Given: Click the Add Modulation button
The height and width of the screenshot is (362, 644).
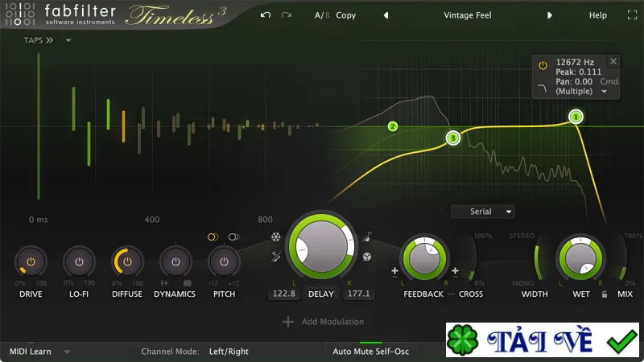Looking at the screenshot, I should [324, 322].
